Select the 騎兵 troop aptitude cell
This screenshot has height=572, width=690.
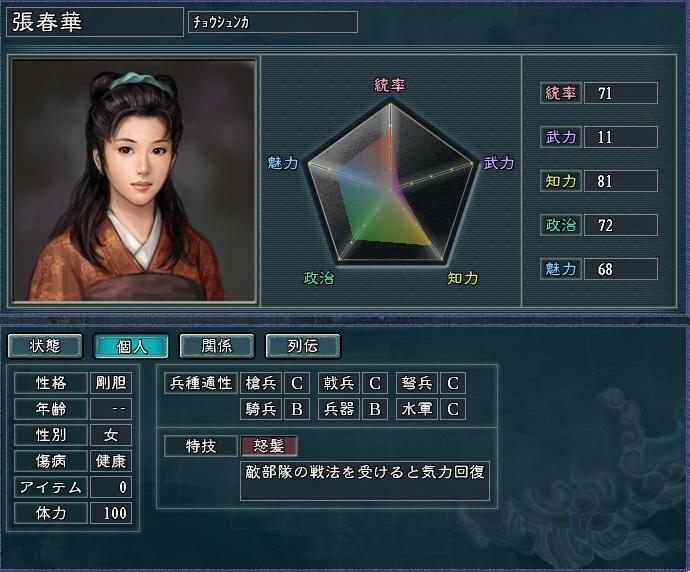[261, 409]
